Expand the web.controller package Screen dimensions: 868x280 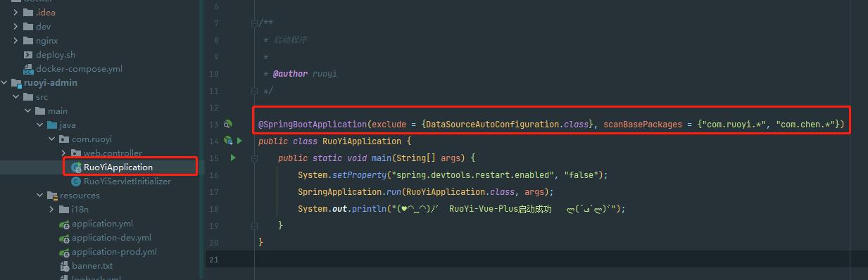point(64,153)
